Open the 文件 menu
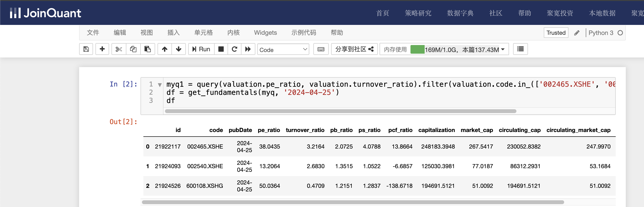644x207 pixels. pos(93,33)
